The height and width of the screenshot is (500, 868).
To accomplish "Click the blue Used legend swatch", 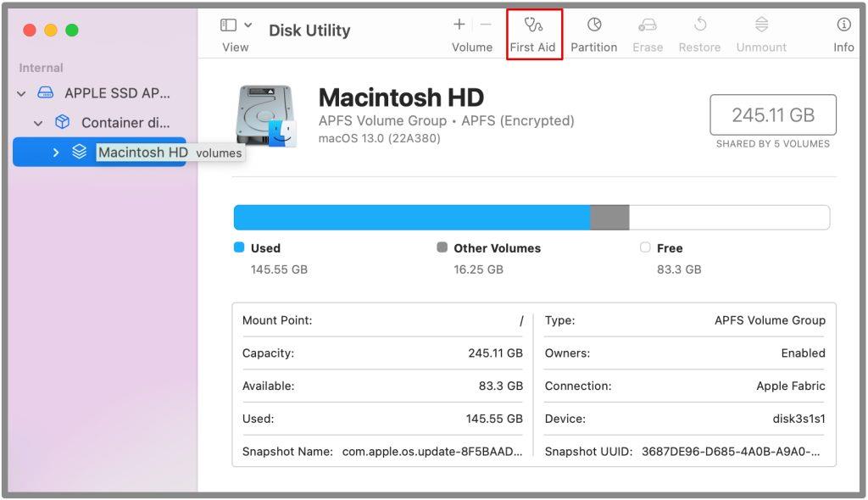I will (239, 247).
